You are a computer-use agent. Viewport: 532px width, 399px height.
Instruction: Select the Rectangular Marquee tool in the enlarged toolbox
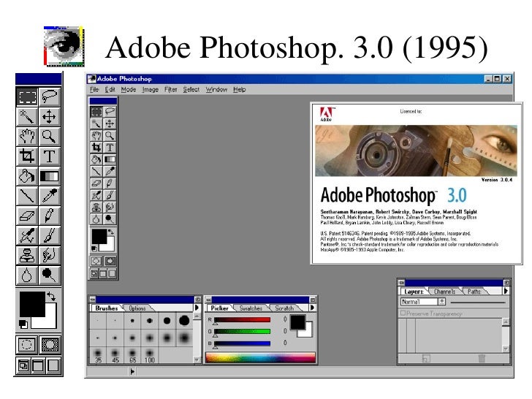click(x=28, y=96)
